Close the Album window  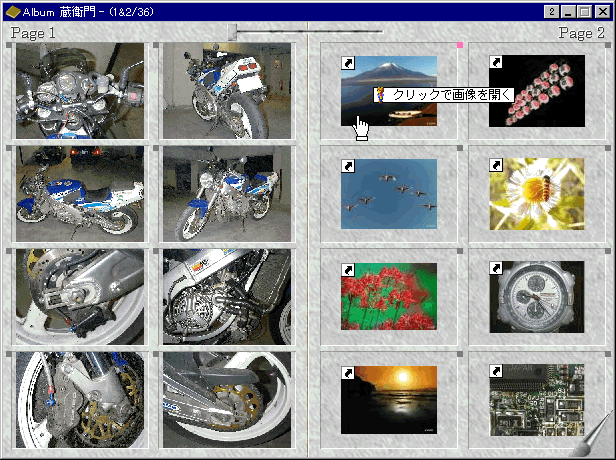(603, 12)
